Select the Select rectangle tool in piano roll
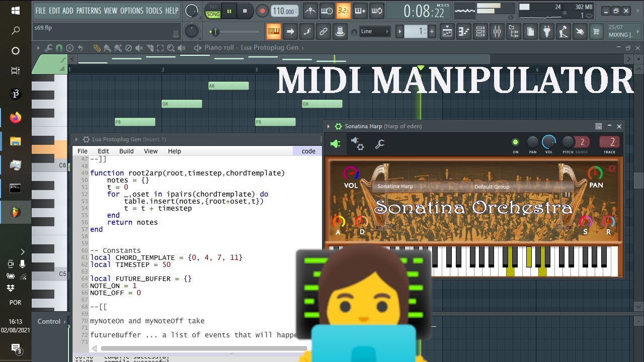Screen dimensions: 644x362 (160, 48)
